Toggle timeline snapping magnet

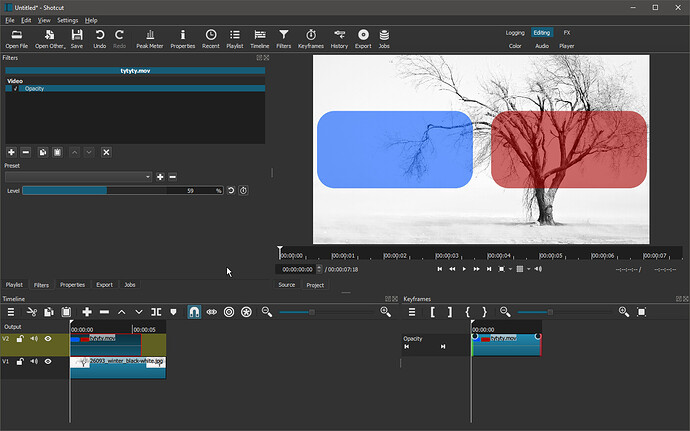click(x=194, y=312)
